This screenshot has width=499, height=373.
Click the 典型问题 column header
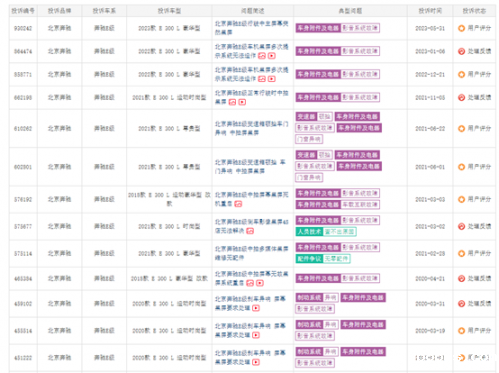point(350,11)
